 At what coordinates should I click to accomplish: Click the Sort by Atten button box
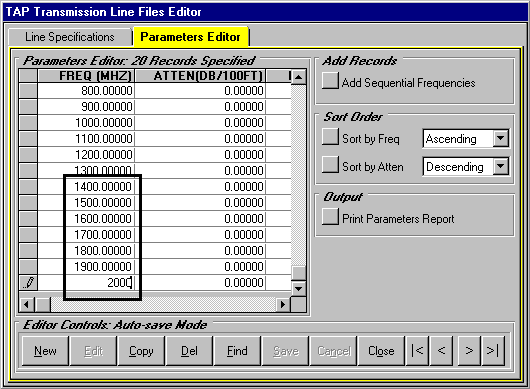pos(330,165)
